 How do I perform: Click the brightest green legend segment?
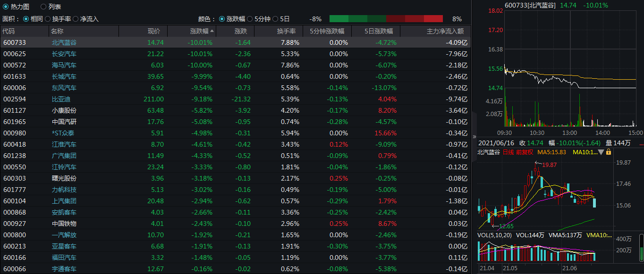click(339, 19)
